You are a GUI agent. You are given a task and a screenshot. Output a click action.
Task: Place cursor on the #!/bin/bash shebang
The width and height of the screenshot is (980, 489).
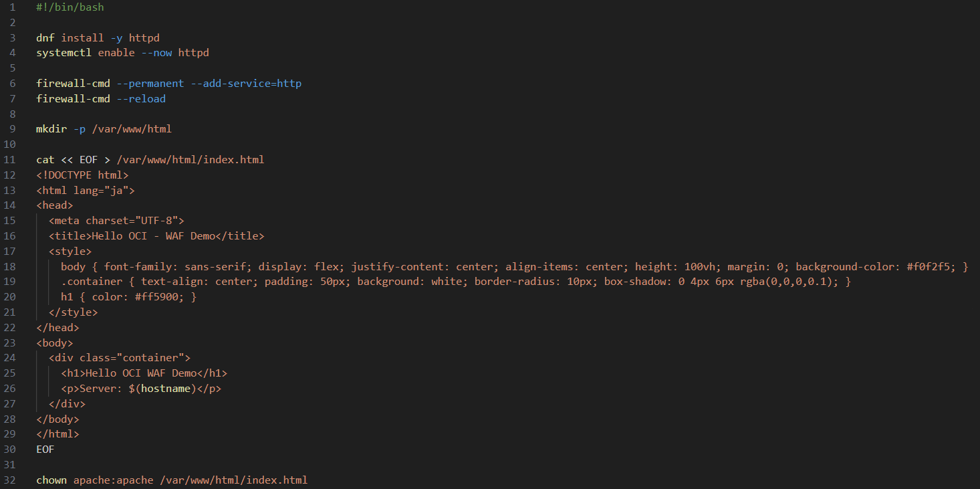tap(70, 7)
